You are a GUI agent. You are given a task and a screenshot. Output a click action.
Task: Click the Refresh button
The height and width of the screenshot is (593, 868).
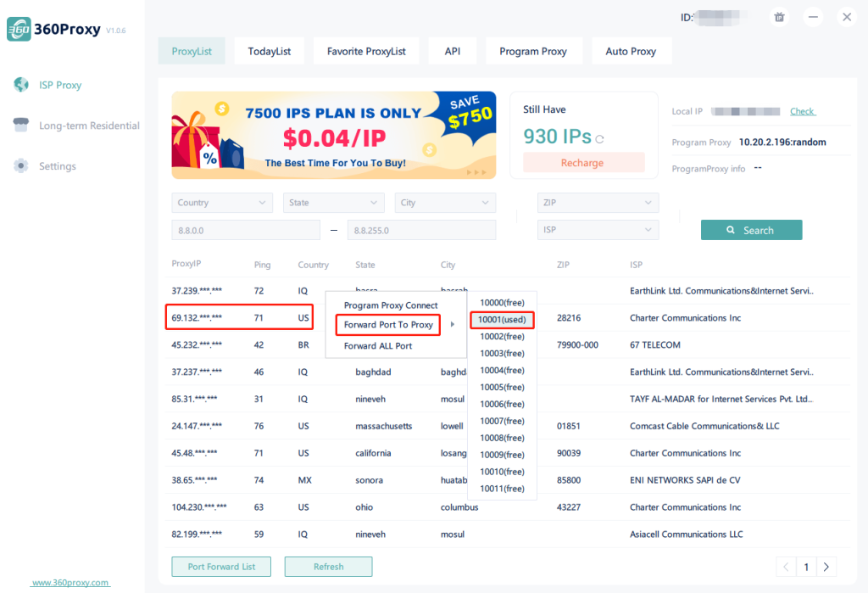coord(328,567)
